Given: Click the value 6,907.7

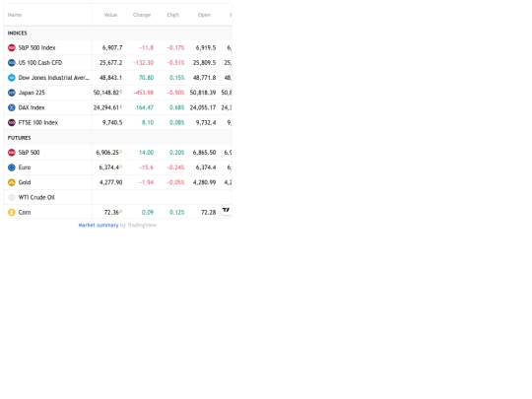Looking at the screenshot, I should point(112,48).
